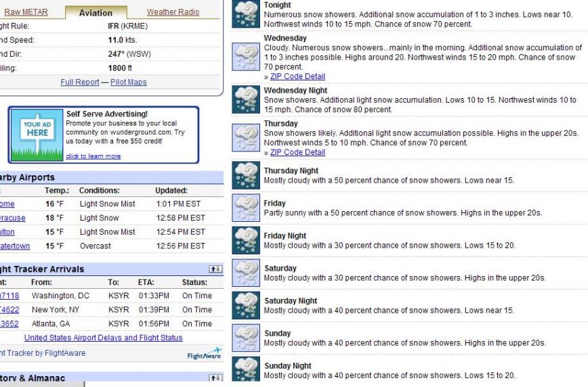
Task: Click the Wednesday Night snow icon
Action: coord(246,99)
